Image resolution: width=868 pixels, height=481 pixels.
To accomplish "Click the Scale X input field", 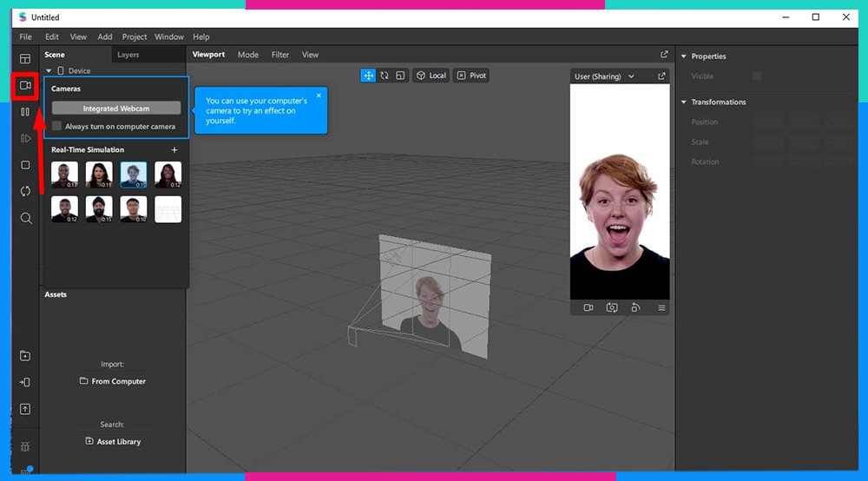I will (768, 142).
